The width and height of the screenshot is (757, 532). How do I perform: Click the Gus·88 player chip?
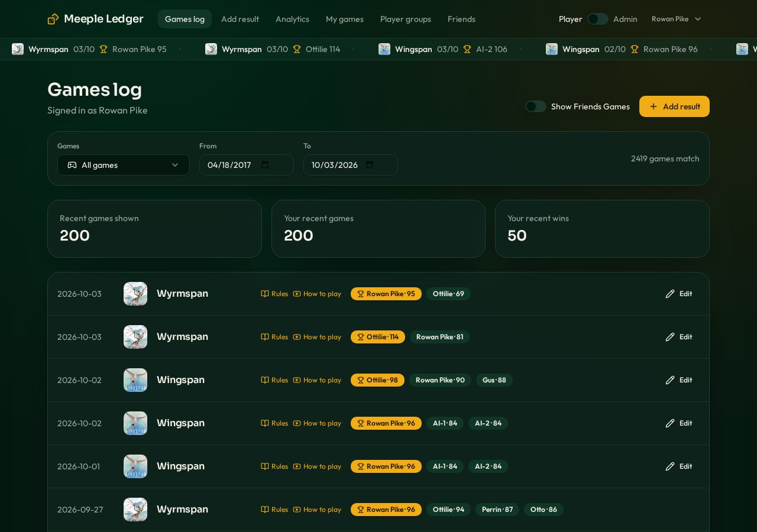coord(494,380)
